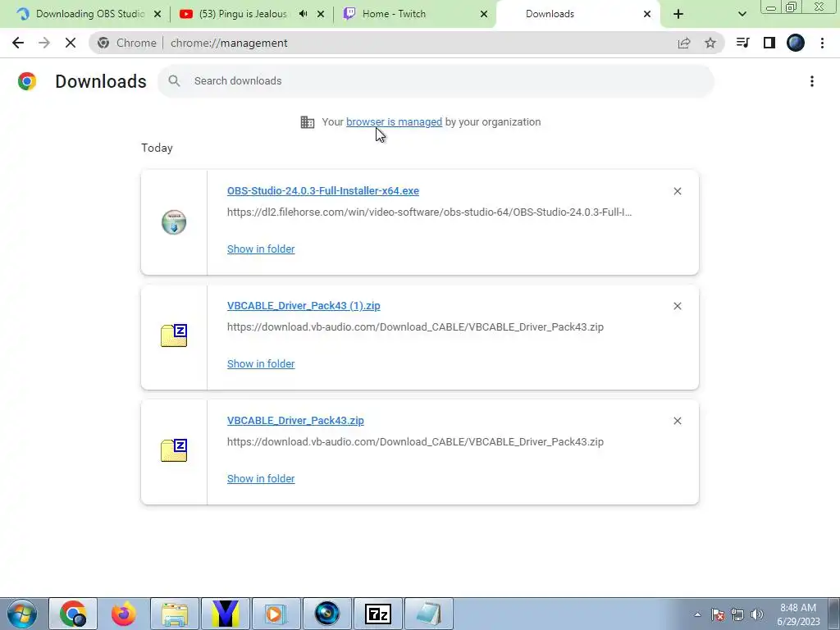This screenshot has height=630, width=840.
Task: Click the VBCABLE_Driver_Pack43.zip file icon
Action: tap(174, 450)
